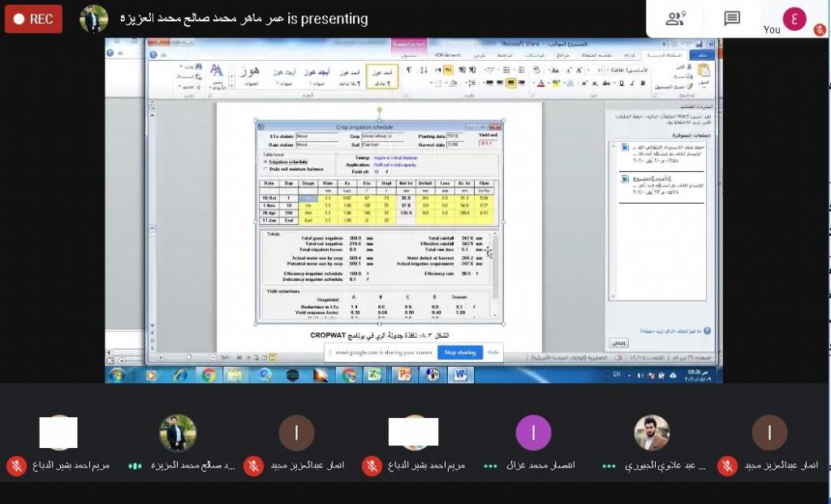Open the meeting chat panel

(x=732, y=19)
